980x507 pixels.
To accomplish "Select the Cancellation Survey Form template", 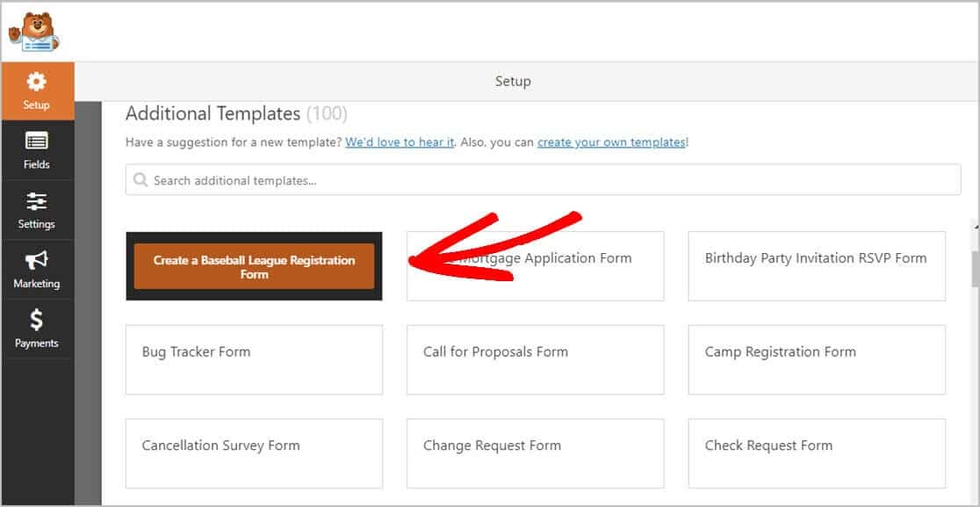I will (x=254, y=453).
